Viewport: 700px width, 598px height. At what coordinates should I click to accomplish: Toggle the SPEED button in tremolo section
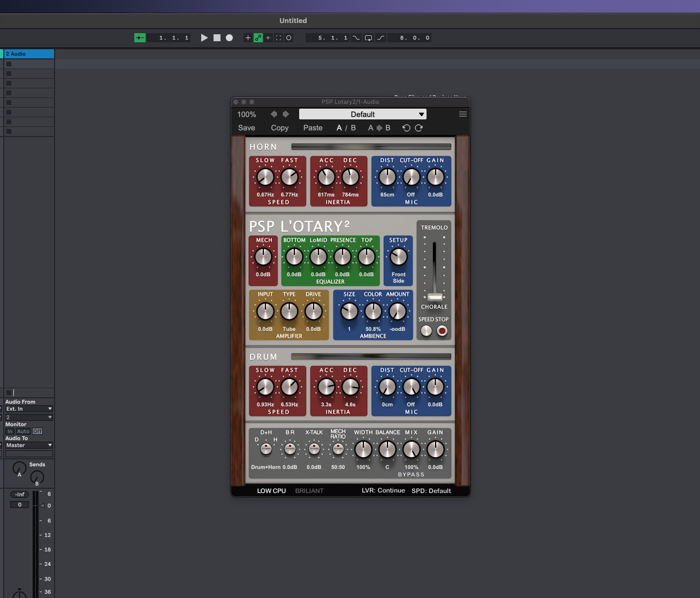click(426, 331)
